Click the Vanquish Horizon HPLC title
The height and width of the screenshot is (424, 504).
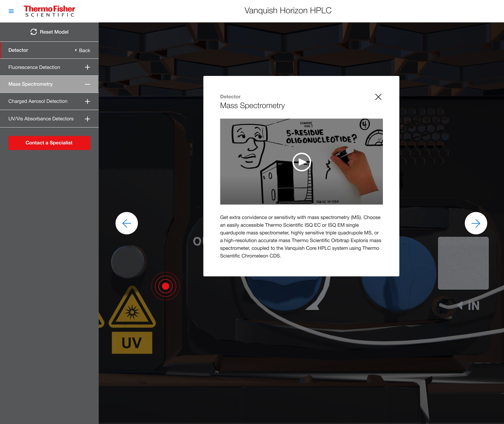(x=288, y=10)
